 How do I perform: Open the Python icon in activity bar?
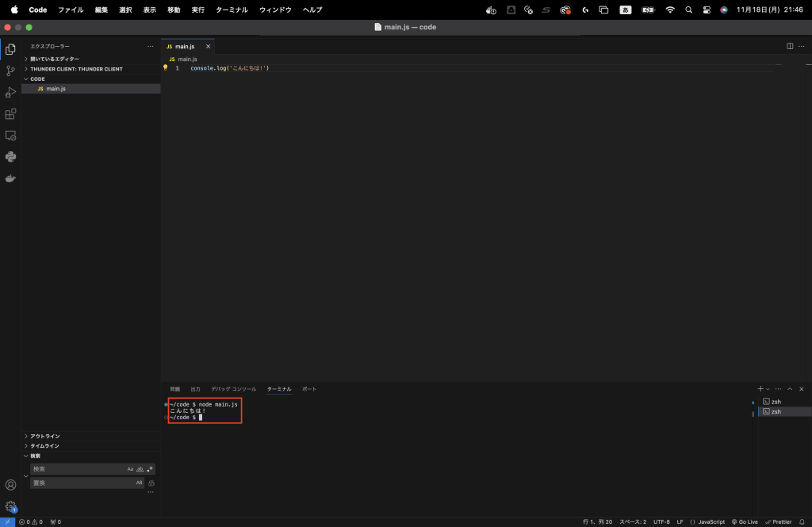[x=10, y=157]
